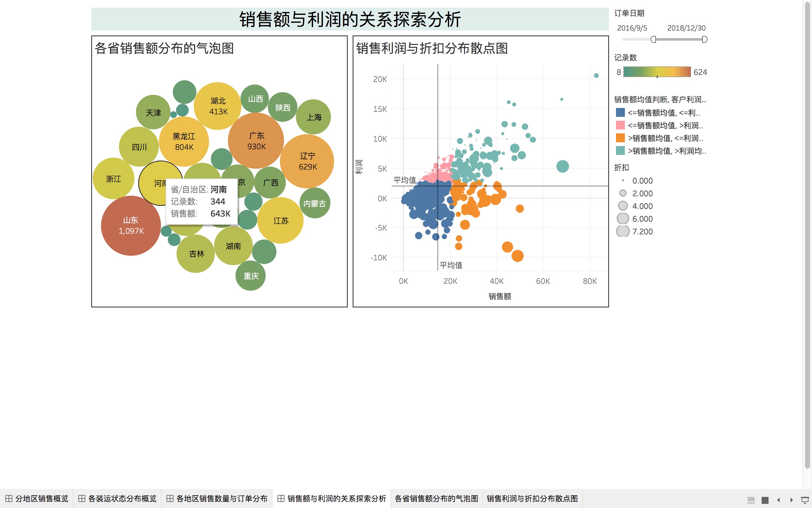Open the 销售利润与折扣分布散点图 sheet tab
Image resolution: width=812 pixels, height=508 pixels.
pyautogui.click(x=532, y=498)
